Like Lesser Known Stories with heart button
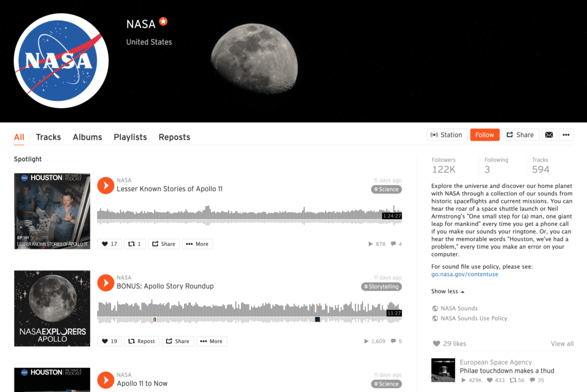The width and height of the screenshot is (587, 392). click(109, 244)
